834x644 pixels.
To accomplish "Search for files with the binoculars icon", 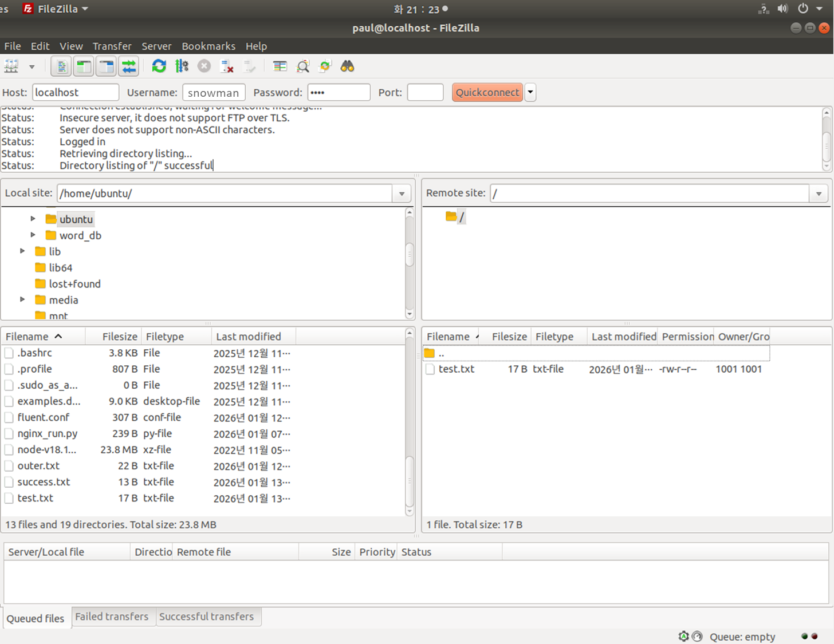I will click(x=347, y=66).
